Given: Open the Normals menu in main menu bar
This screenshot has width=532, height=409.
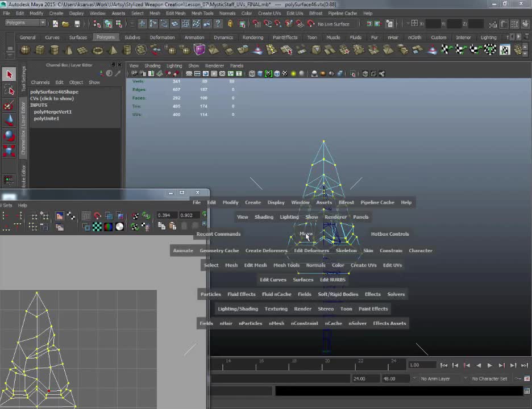Looking at the screenshot, I should (227, 13).
